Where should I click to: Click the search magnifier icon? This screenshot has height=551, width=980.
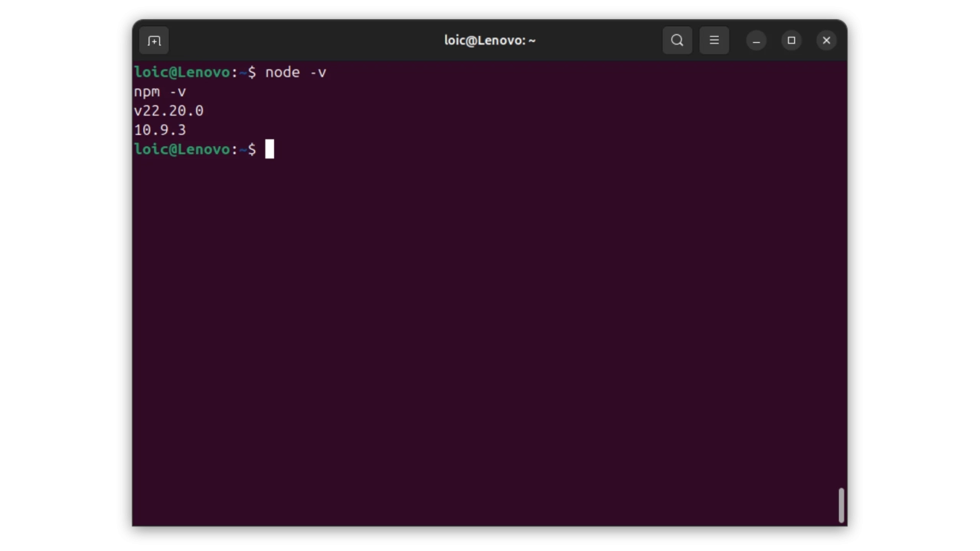(677, 41)
